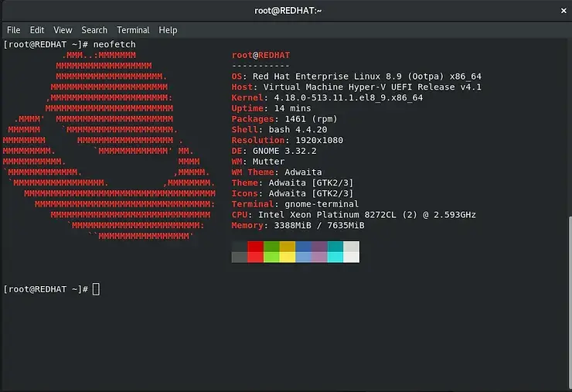Click the Resolution value '1920x1080'
The width and height of the screenshot is (572, 392).
tap(319, 140)
